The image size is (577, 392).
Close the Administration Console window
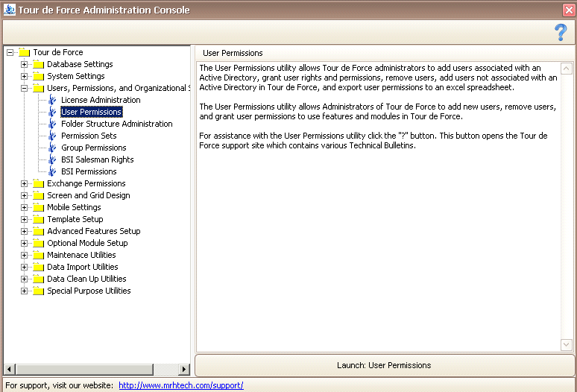(569, 10)
